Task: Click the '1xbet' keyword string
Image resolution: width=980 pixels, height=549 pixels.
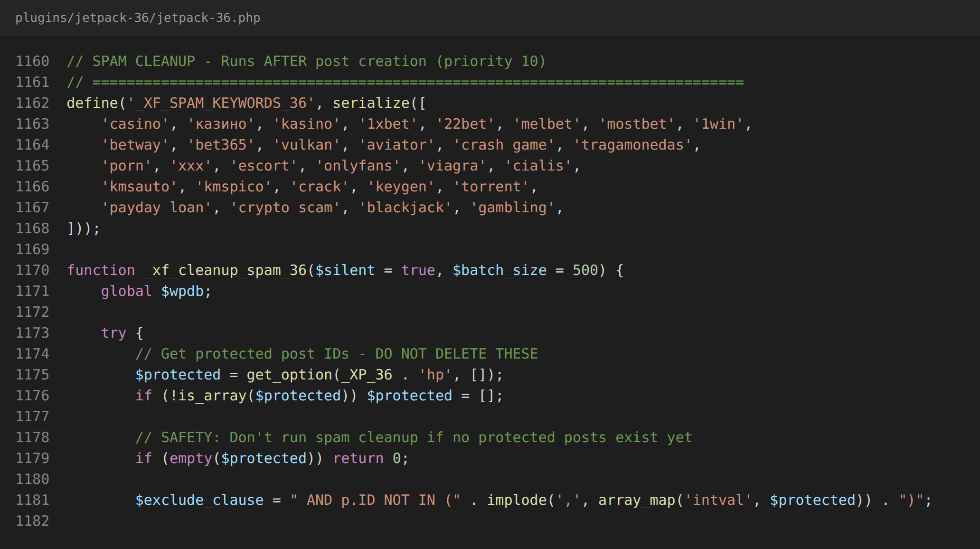Action: (x=388, y=124)
